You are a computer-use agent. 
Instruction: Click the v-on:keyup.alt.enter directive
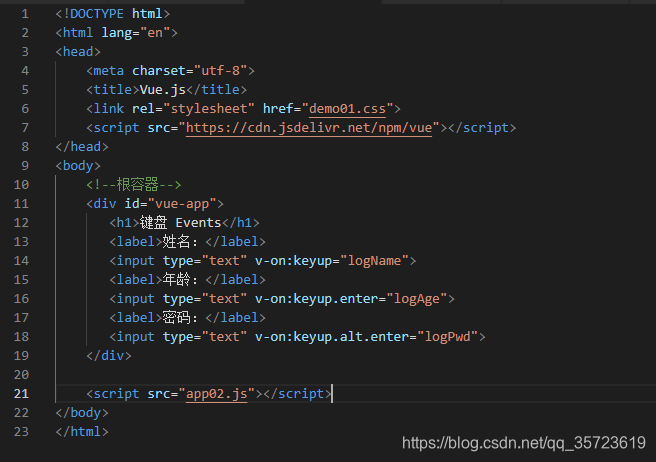click(x=332, y=337)
